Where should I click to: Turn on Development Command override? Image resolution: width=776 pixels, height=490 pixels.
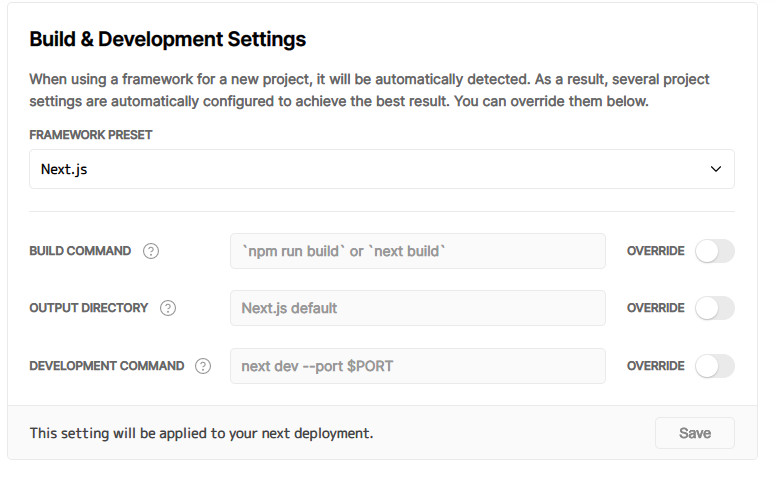[x=714, y=366]
